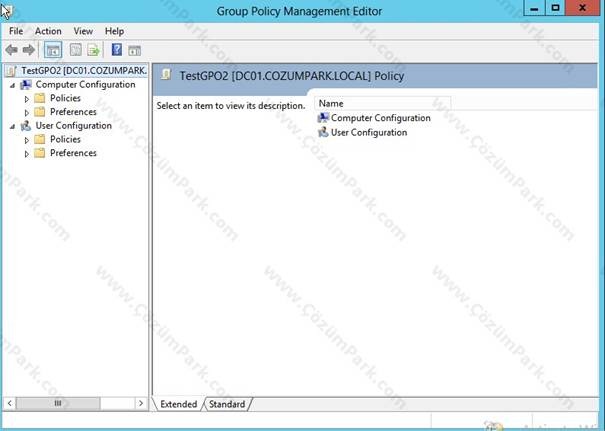Select User Configuration text in Name list
605x431 pixels.
tap(369, 132)
